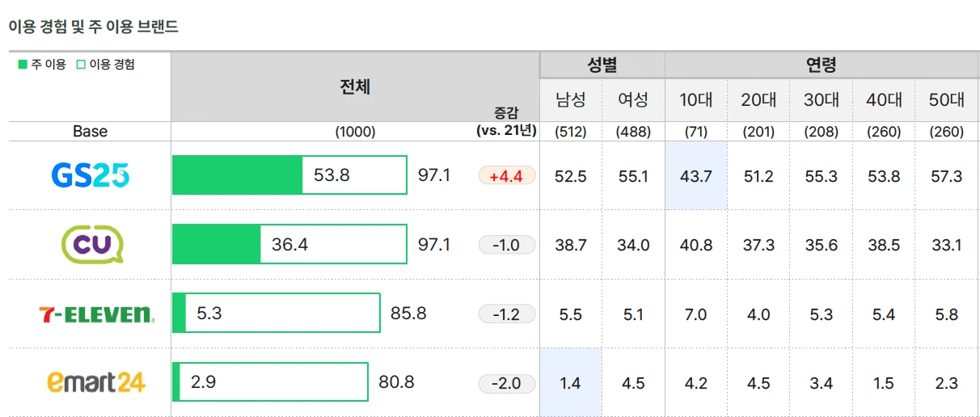Click the +4.4 increase badge for GS25
Screen dimensions: 980x417
pyautogui.click(x=507, y=175)
